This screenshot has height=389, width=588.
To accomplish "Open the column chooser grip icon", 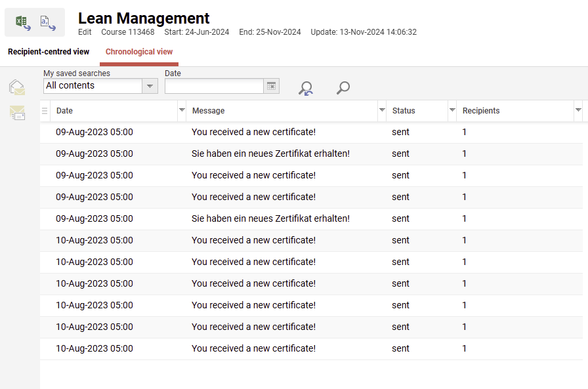I will tap(45, 111).
